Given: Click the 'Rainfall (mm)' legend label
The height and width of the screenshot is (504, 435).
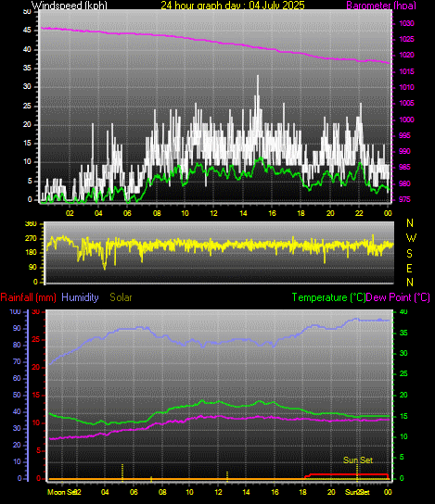Looking at the screenshot, I should (29, 297).
